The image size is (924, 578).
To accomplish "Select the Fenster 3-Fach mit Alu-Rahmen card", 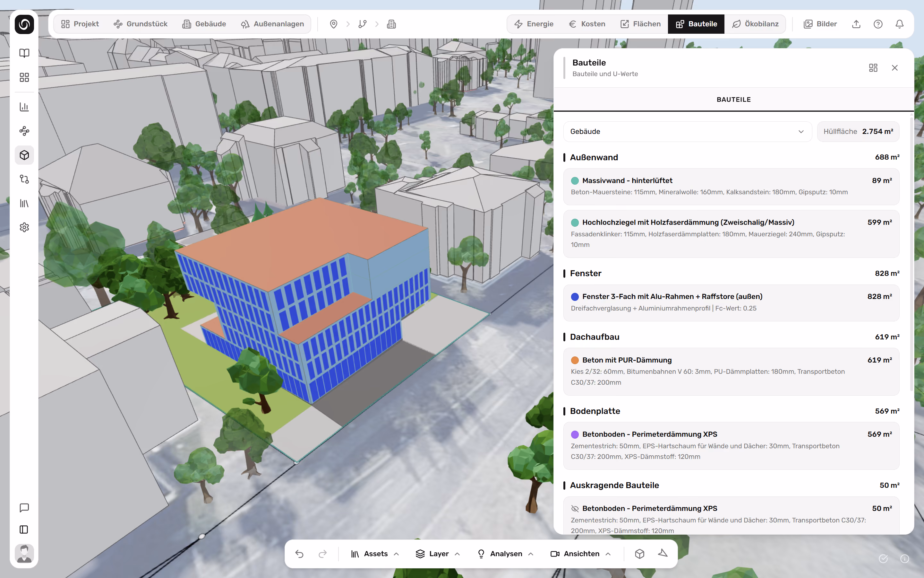I will tap(731, 303).
